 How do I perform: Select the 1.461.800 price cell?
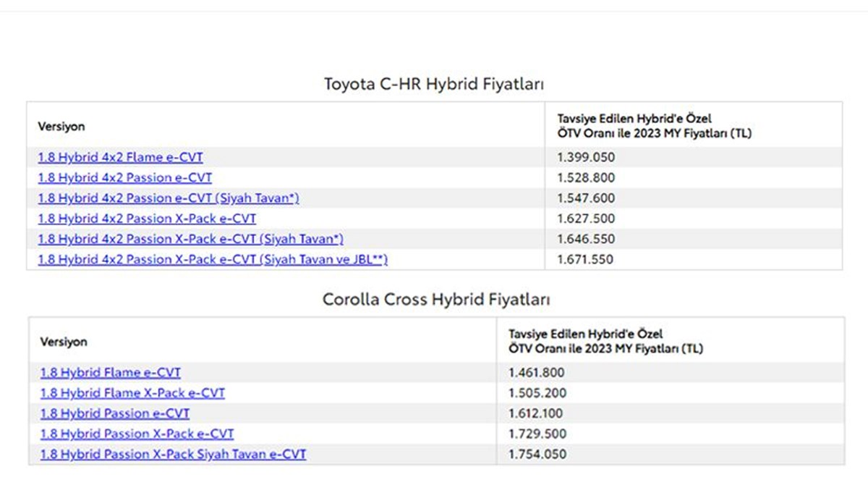coord(537,373)
